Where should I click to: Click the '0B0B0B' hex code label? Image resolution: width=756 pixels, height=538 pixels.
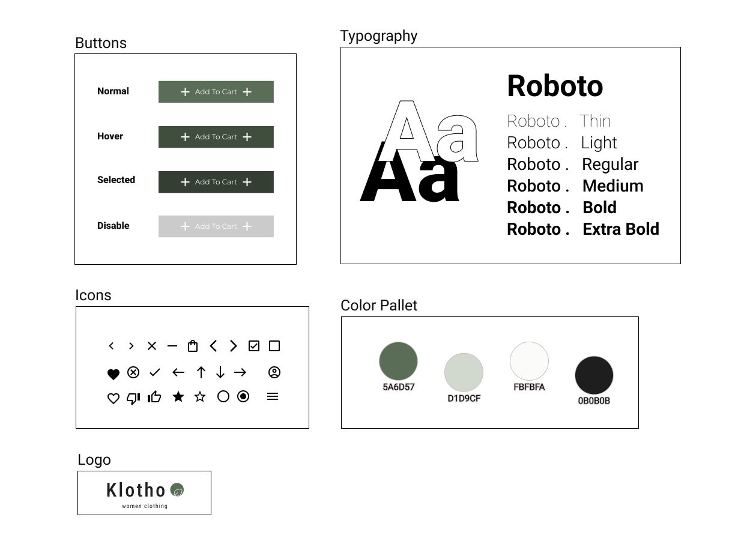594,401
